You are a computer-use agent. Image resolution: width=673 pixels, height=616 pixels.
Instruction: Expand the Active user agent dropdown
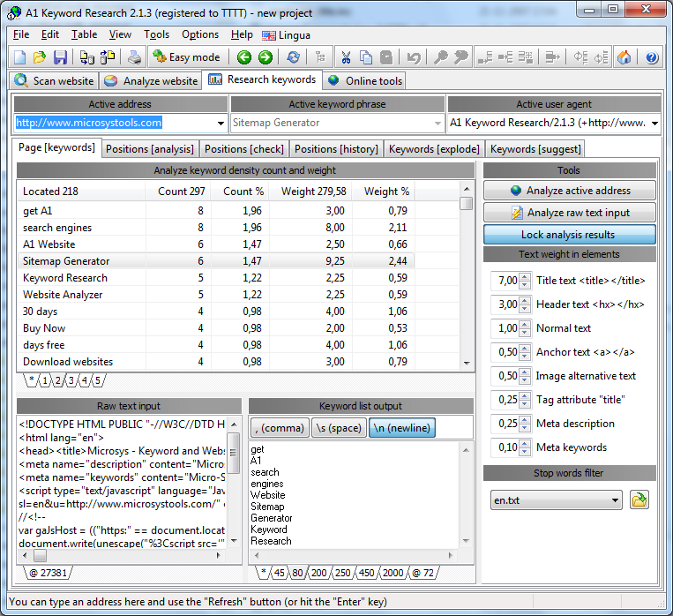tap(654, 124)
